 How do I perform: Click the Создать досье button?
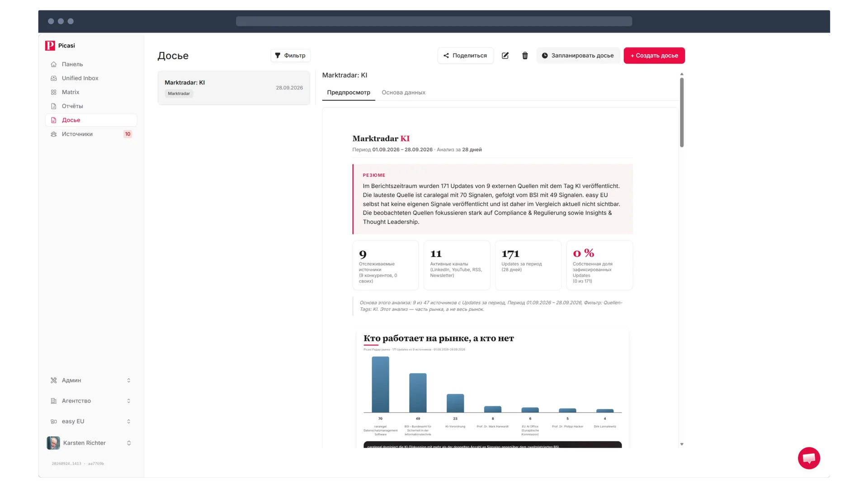click(654, 56)
